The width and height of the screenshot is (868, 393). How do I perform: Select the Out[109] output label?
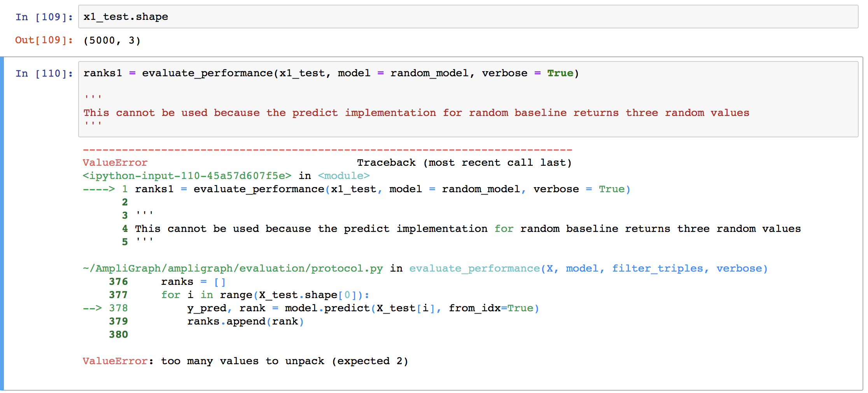tap(44, 40)
